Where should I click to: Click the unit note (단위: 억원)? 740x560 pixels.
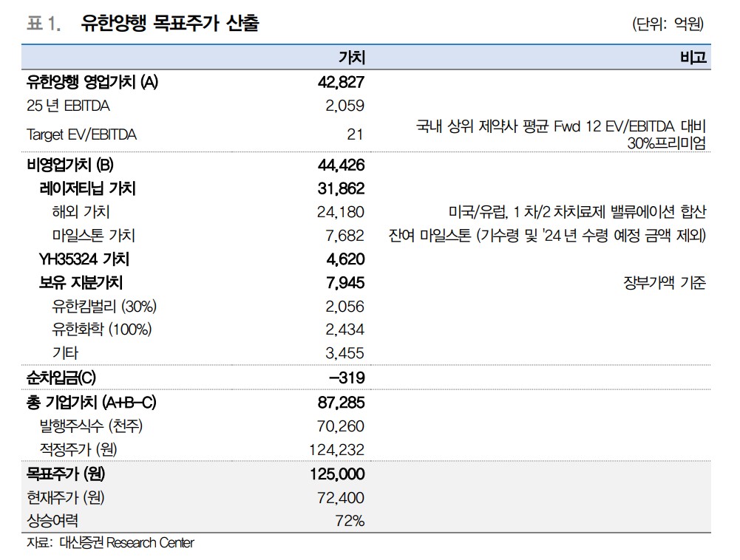668,24
